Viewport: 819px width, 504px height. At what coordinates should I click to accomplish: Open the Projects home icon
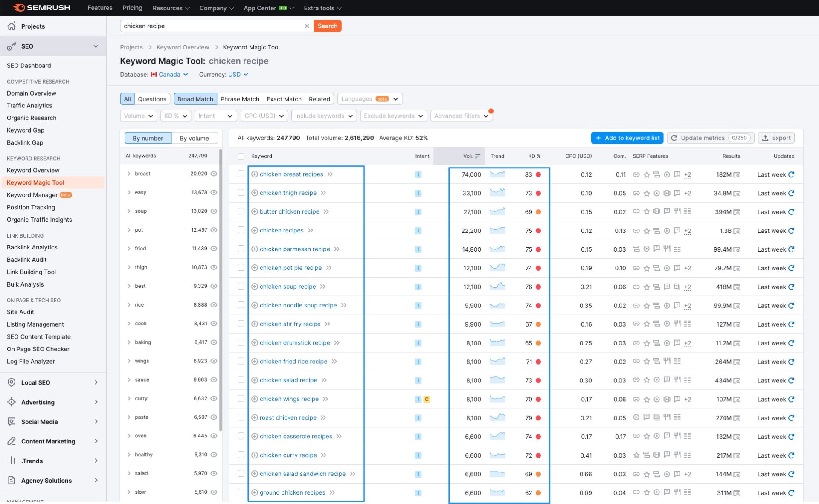tap(12, 26)
